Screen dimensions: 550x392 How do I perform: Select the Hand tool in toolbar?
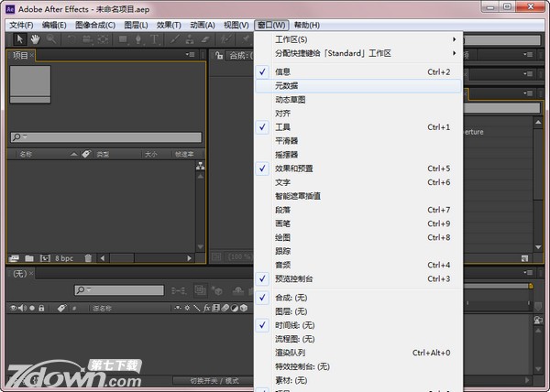(35, 39)
